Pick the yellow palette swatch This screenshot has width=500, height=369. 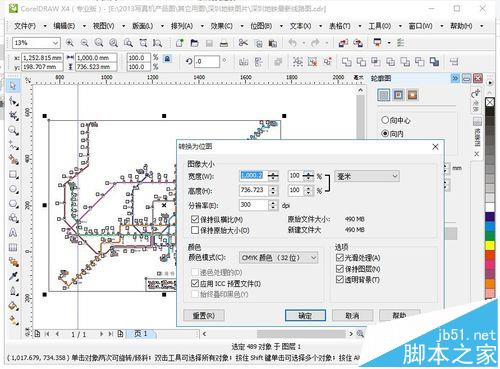point(490,246)
